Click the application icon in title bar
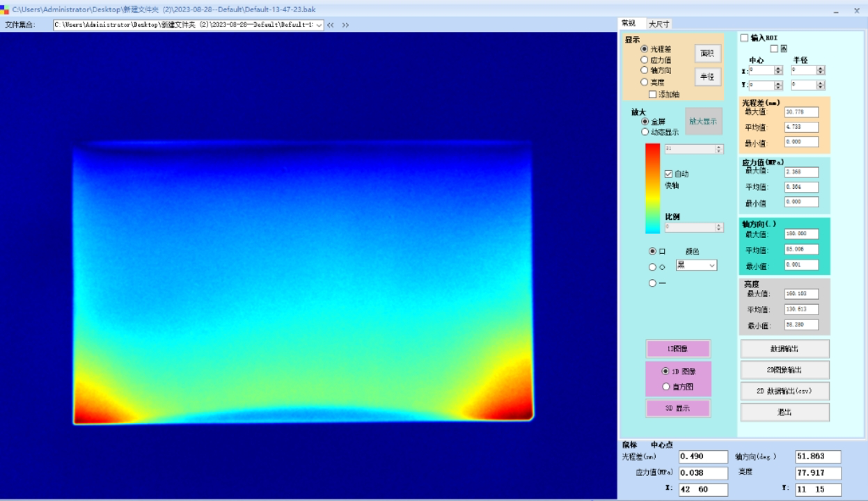 (5, 10)
